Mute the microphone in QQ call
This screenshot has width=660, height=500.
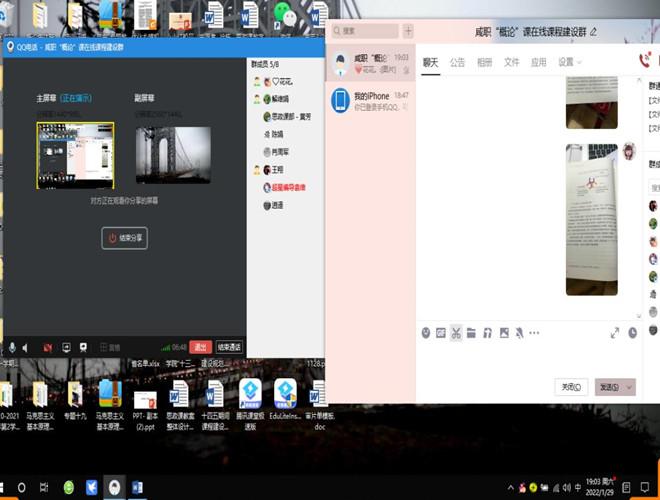pos(13,347)
